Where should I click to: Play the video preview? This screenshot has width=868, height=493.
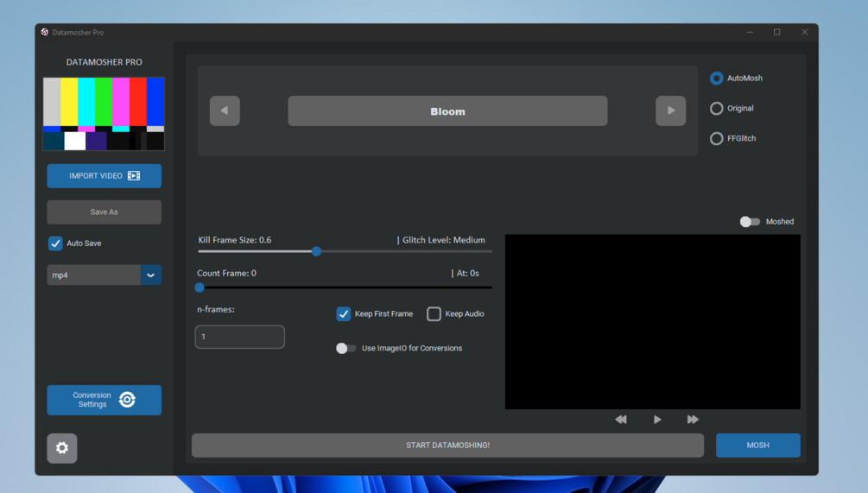pos(657,420)
